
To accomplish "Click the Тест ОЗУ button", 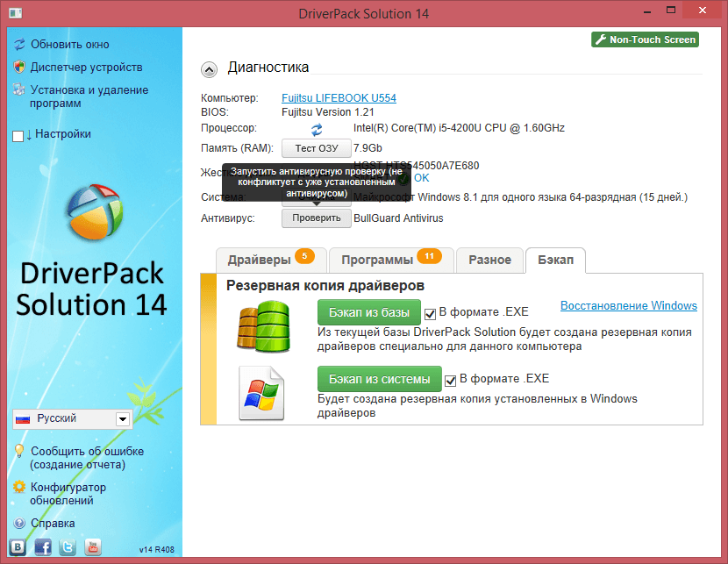I will point(317,148).
